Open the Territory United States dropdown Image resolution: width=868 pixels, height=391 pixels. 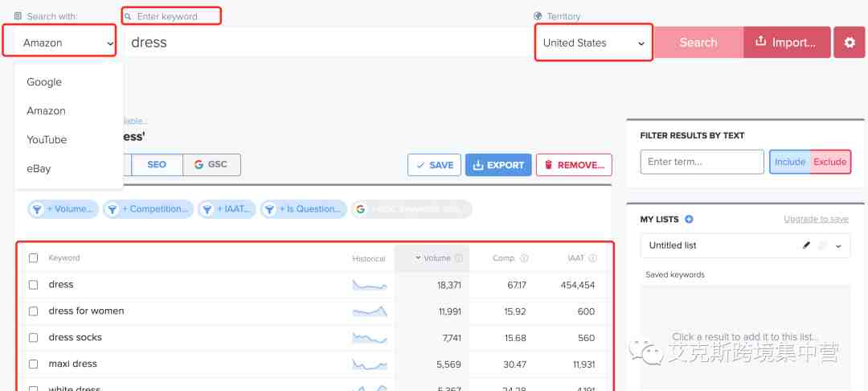593,42
